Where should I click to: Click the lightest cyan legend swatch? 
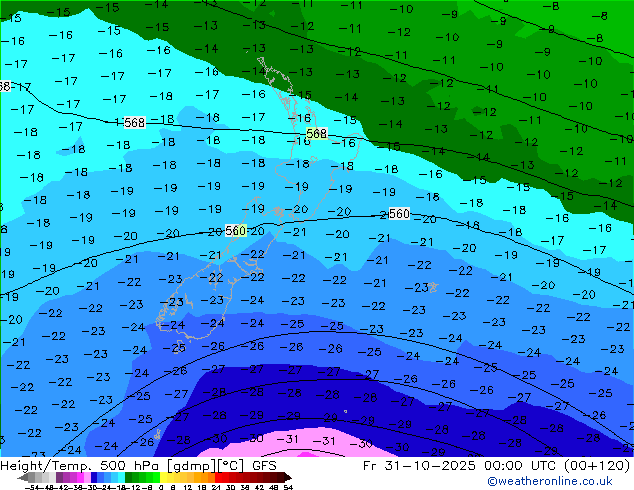click(121, 477)
